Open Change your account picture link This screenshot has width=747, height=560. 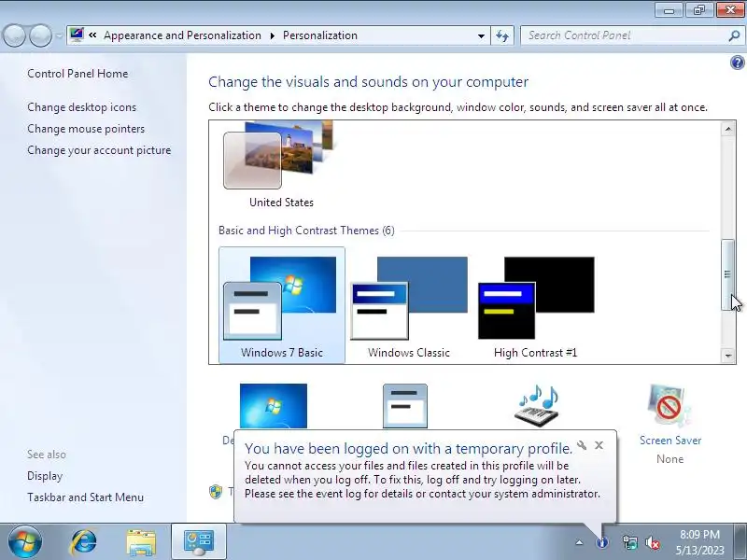click(99, 150)
